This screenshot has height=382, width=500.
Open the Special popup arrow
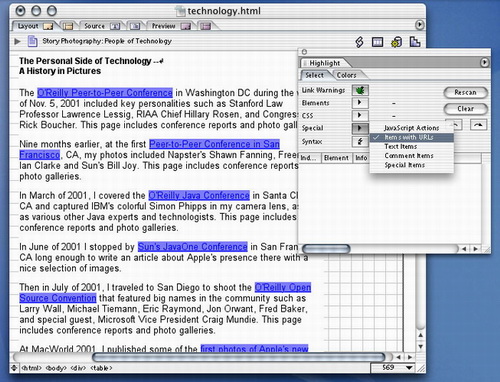(360, 128)
